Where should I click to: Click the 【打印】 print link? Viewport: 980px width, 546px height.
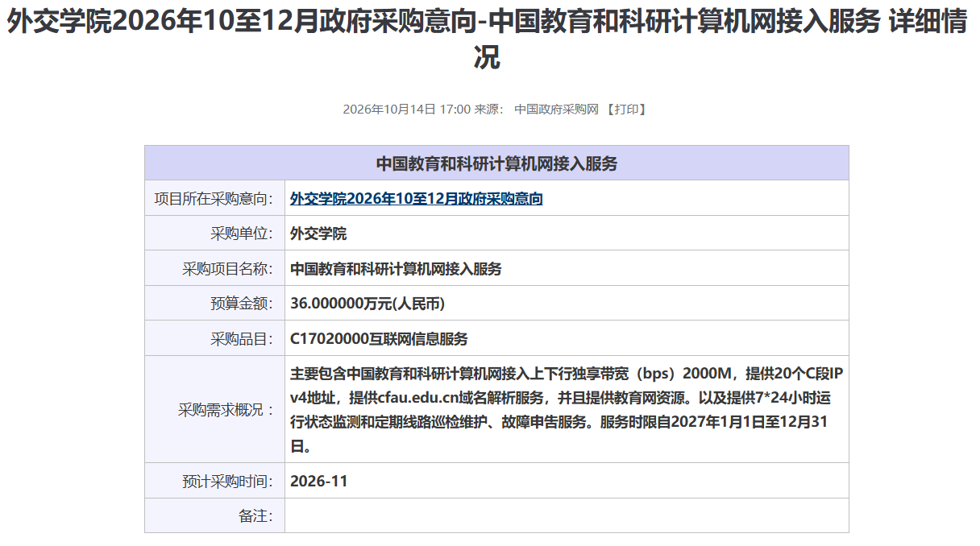coord(627,110)
